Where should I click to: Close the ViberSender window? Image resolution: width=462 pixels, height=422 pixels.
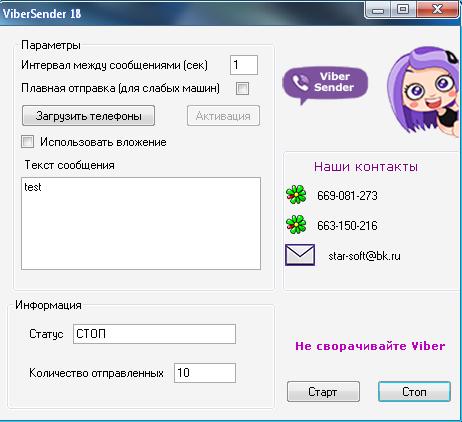click(x=437, y=10)
